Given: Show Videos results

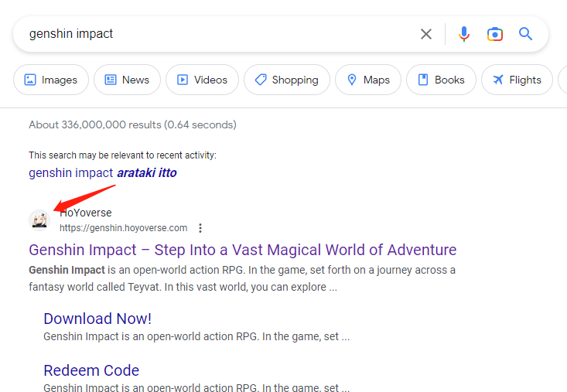Looking at the screenshot, I should pos(202,80).
